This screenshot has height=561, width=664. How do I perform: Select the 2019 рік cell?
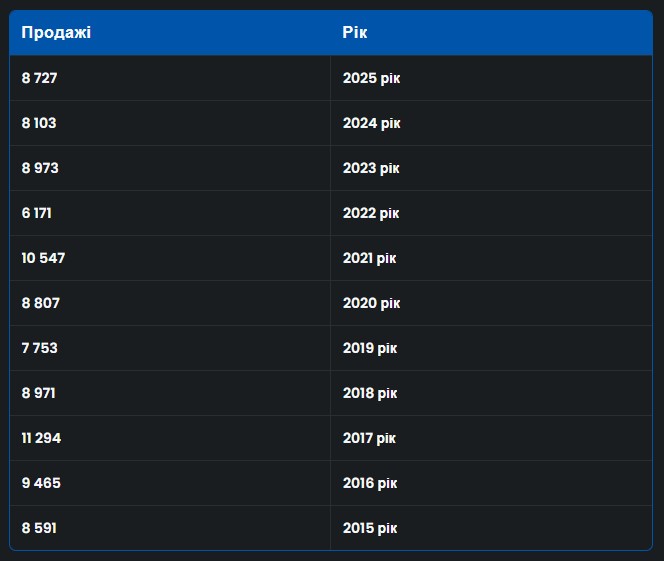tap(370, 348)
